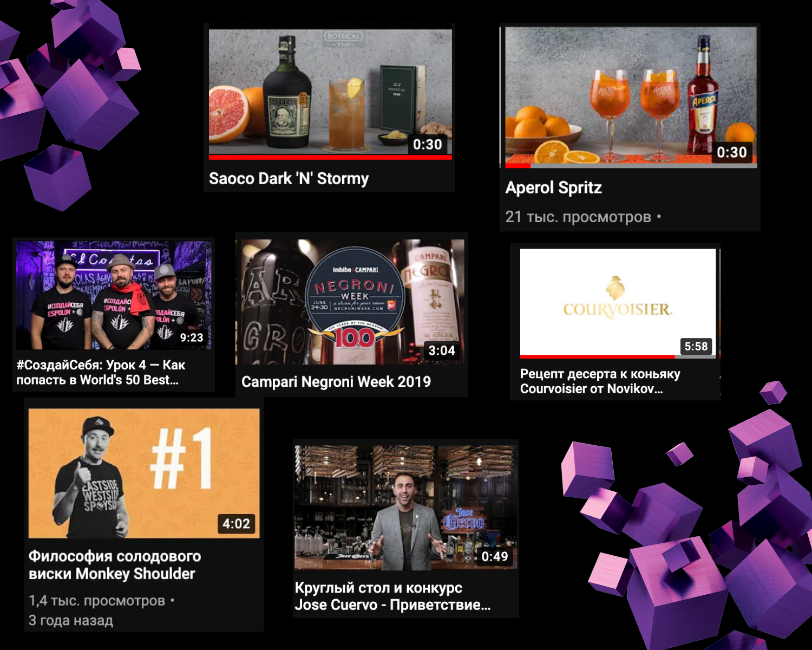The width and height of the screenshot is (812, 650).
Task: Click the Aperol Spritz video title
Action: 553,188
